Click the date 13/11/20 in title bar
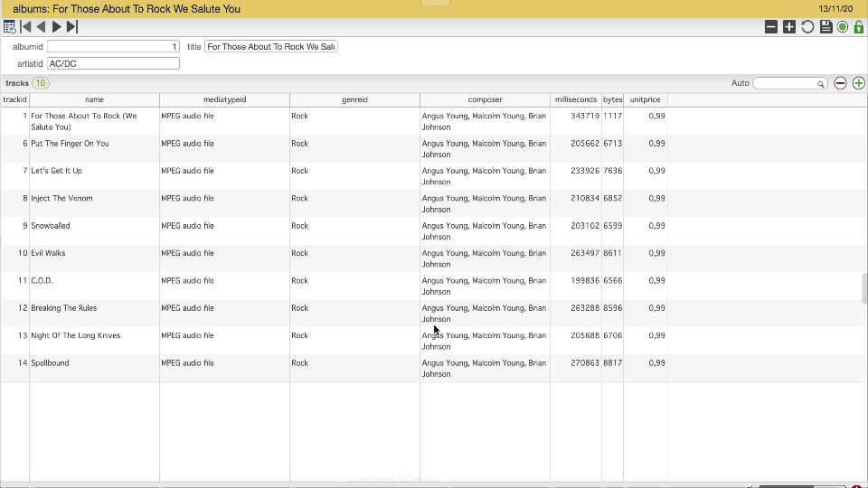The height and width of the screenshot is (488, 868). point(835,9)
